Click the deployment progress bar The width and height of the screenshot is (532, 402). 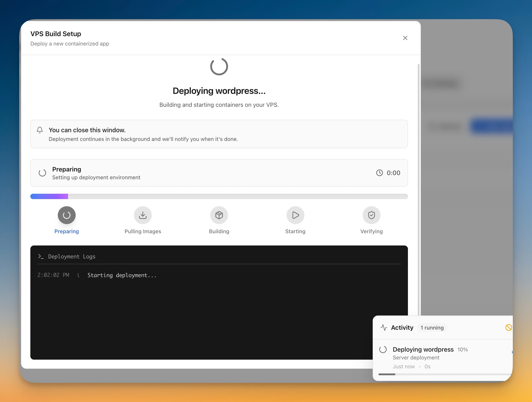tap(219, 196)
